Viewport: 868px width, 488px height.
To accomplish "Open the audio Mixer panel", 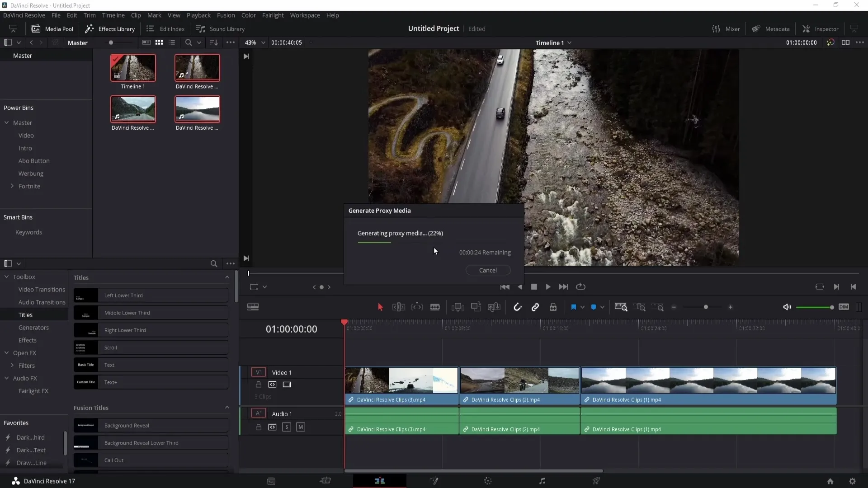I will click(726, 29).
